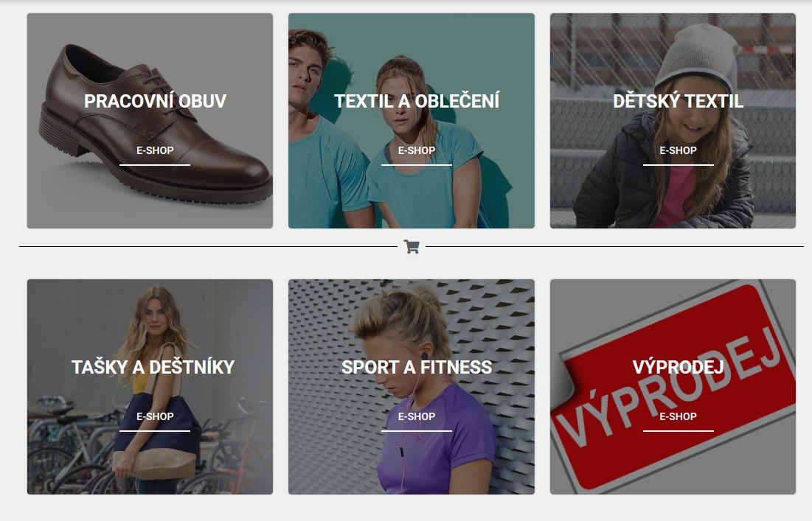The image size is (812, 521).
Task: Open the Dětský textil category title
Action: click(678, 101)
